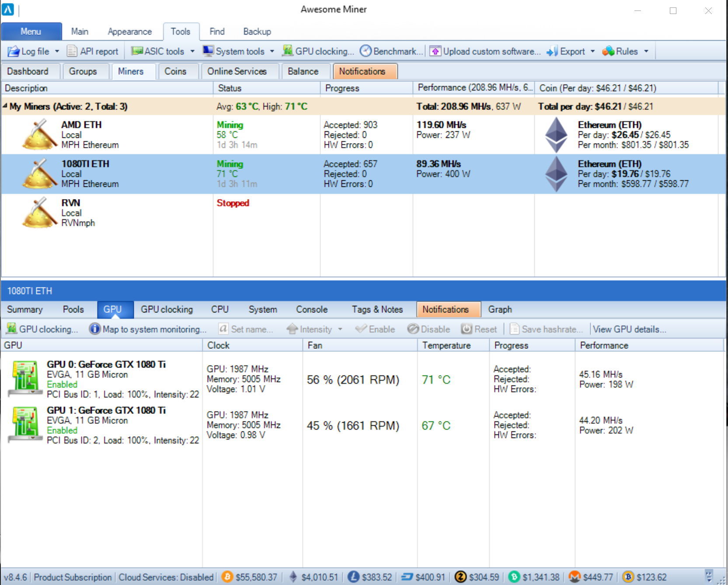Open the blue Menu button
The image size is (728, 585).
coord(31,32)
